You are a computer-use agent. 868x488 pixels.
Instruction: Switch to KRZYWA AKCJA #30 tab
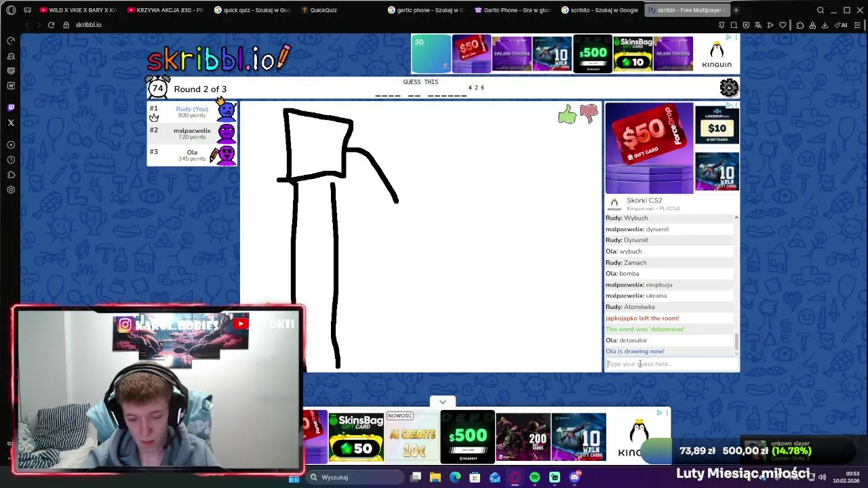click(x=165, y=10)
